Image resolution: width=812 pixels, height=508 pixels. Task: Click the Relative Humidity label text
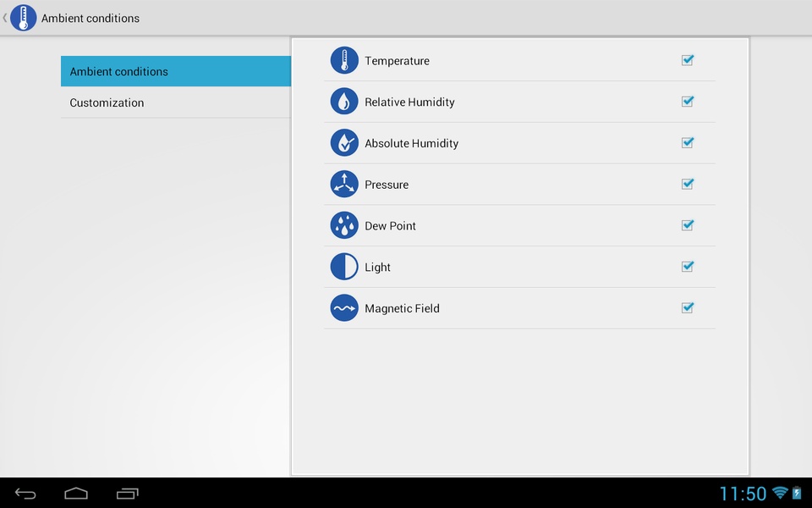point(409,102)
